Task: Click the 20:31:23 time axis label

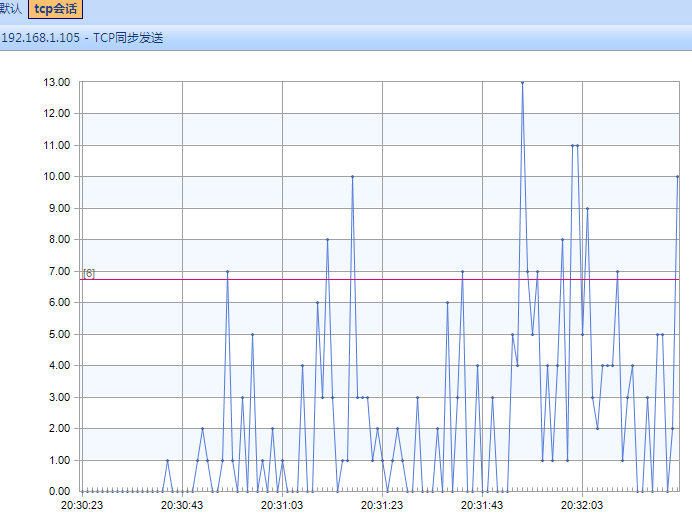Action: tap(382, 506)
